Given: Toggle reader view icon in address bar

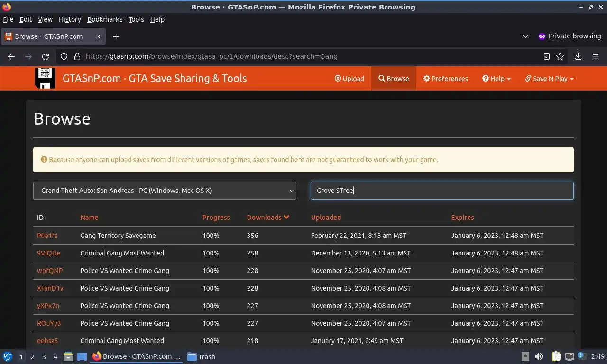Looking at the screenshot, I should (546, 56).
